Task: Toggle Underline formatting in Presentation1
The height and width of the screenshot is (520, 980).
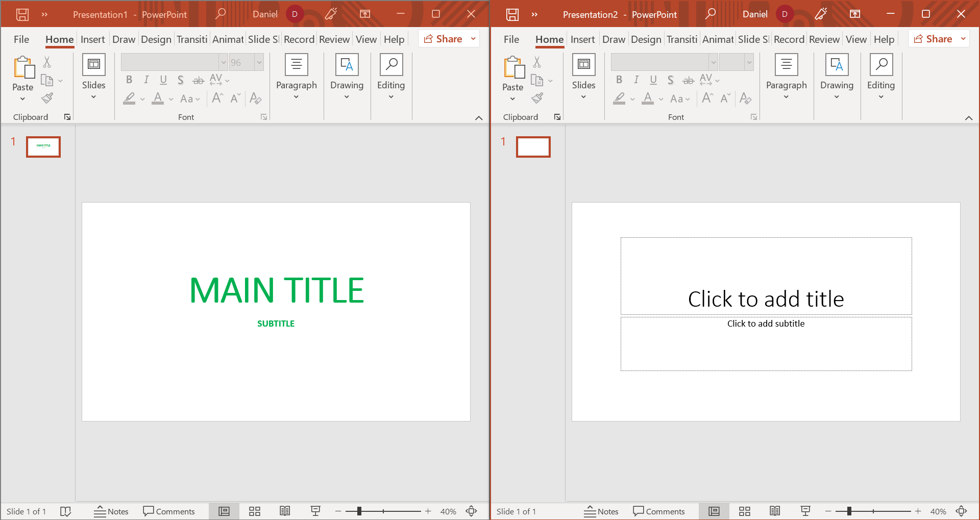Action: [x=163, y=80]
